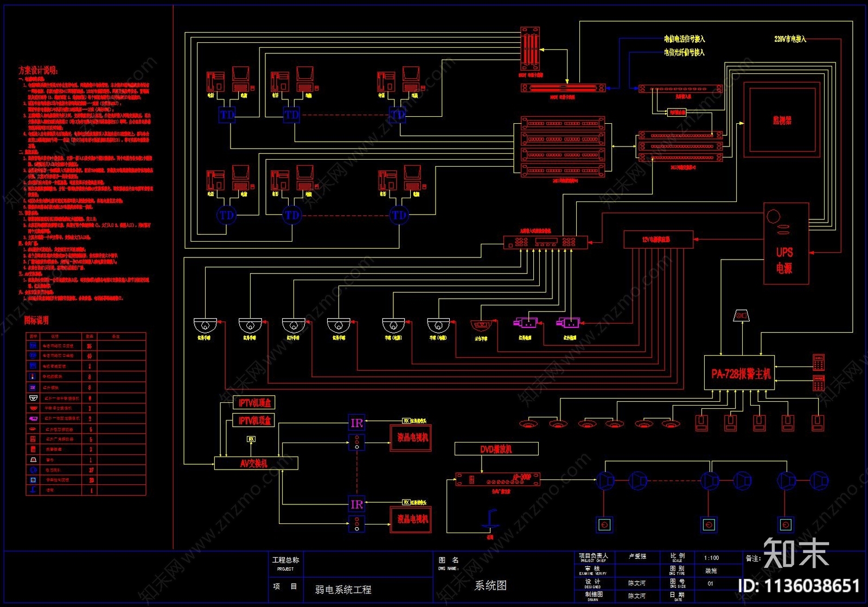Viewport: 868px width, 607px height.
Task: Select the 图标说明 legend heading
Action: point(37,320)
